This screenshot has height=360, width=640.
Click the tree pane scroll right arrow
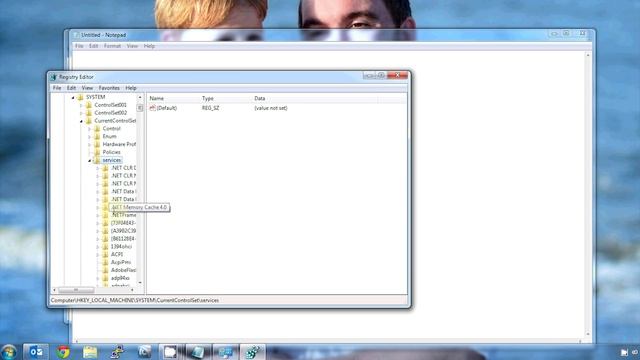[x=132, y=290]
